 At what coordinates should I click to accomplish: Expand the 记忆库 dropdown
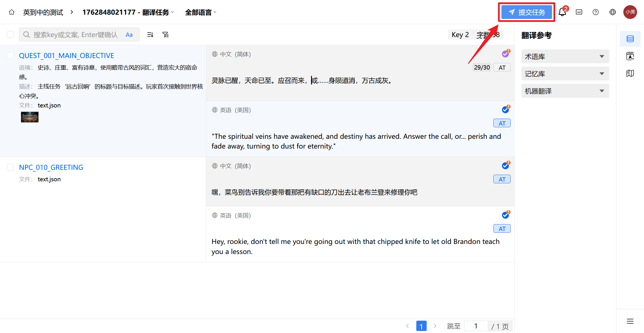(x=565, y=74)
